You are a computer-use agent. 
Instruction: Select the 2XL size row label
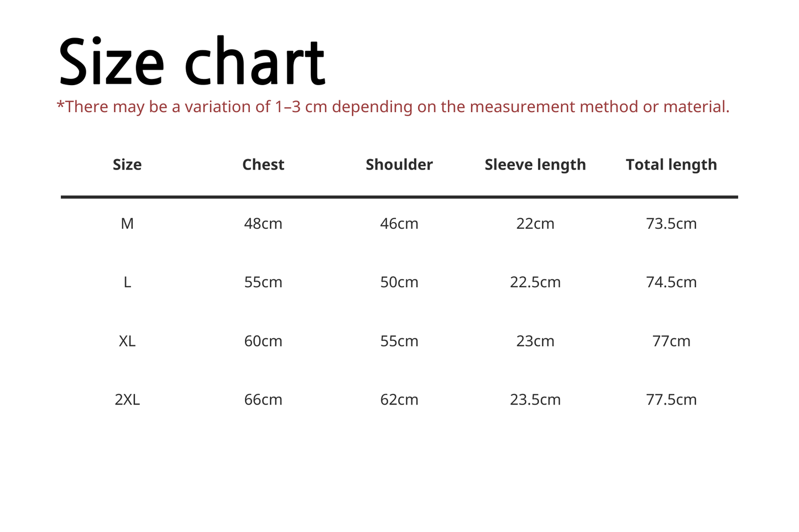click(127, 400)
